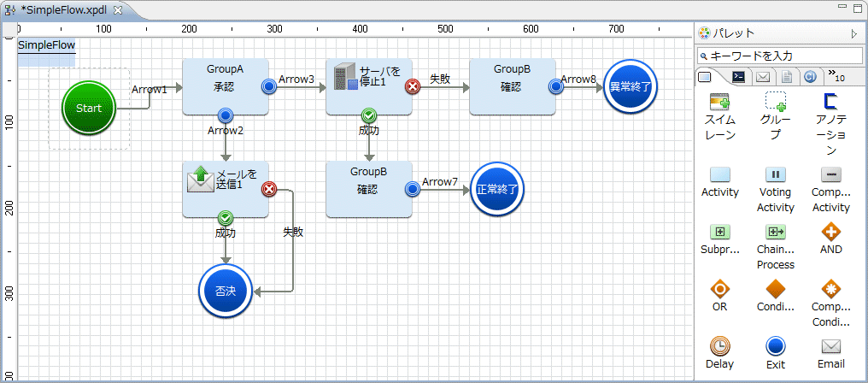This screenshot has height=383, width=868.
Task: Choose the Email palette tool
Action: pyautogui.click(x=830, y=354)
